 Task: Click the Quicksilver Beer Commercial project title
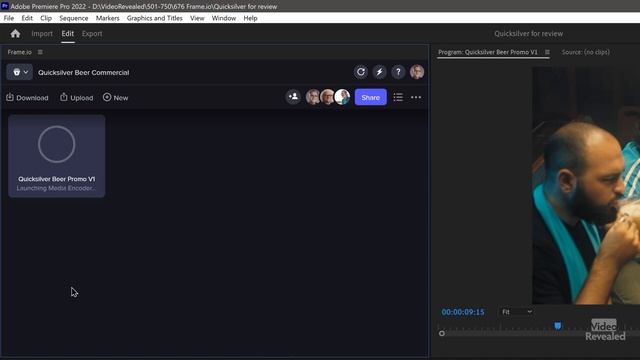84,72
